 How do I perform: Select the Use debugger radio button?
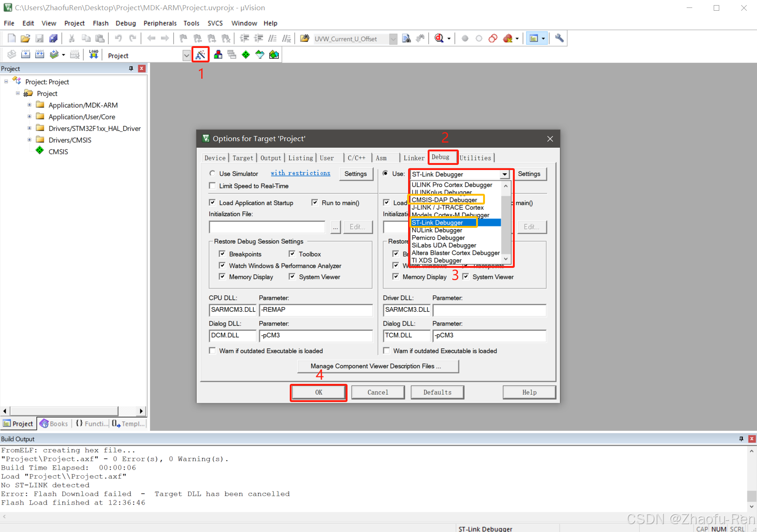point(385,173)
